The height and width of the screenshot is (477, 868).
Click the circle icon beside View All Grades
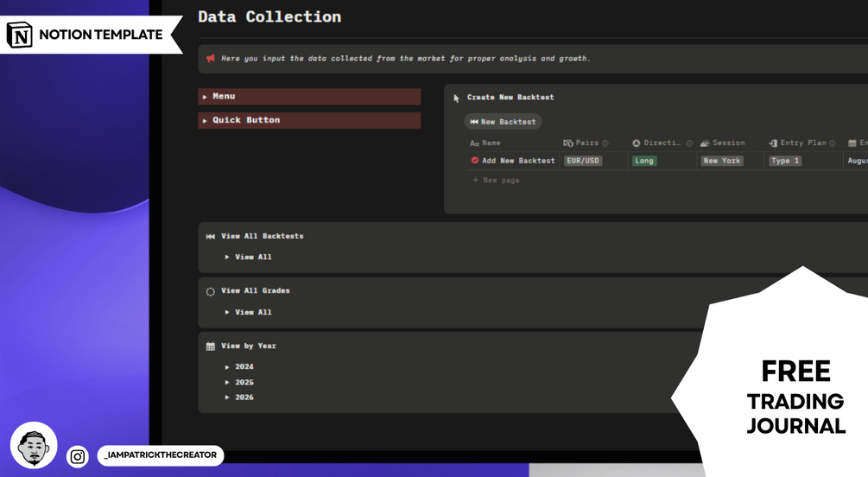coord(211,291)
